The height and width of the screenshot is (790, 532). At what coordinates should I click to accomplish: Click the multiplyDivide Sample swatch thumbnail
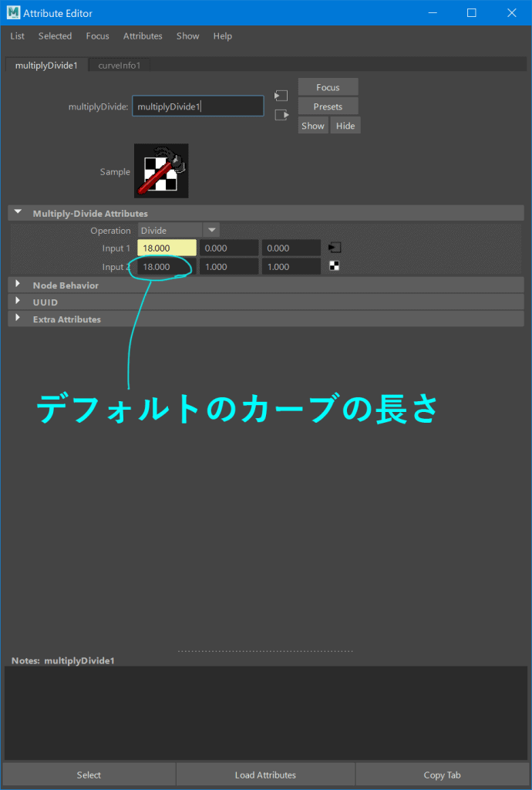coord(161,170)
